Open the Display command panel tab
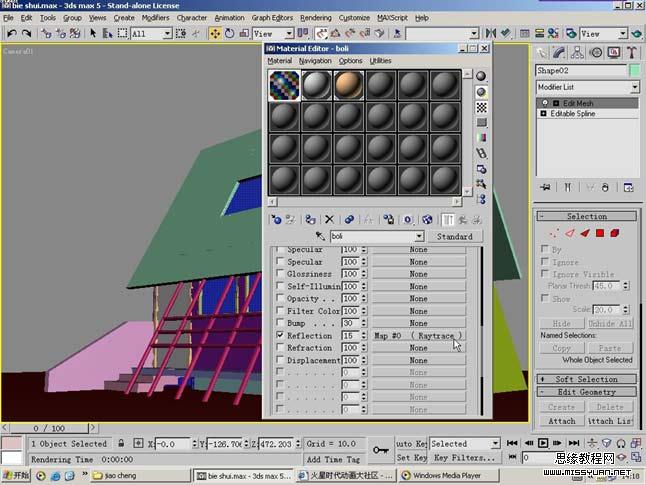646x485 pixels. pos(614,52)
